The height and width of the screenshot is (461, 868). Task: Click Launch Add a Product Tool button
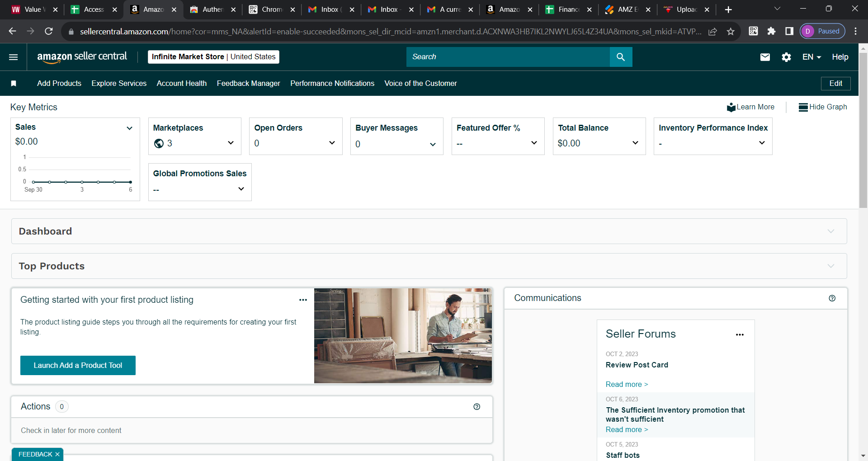click(x=78, y=365)
